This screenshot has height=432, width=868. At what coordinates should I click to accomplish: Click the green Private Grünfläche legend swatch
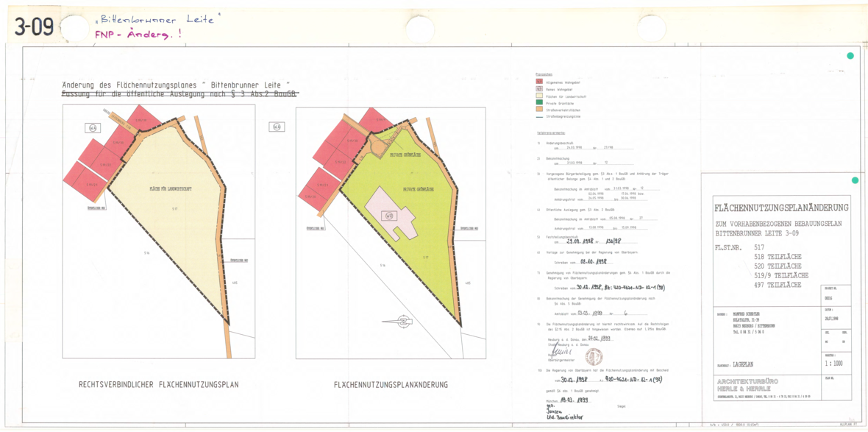(538, 103)
